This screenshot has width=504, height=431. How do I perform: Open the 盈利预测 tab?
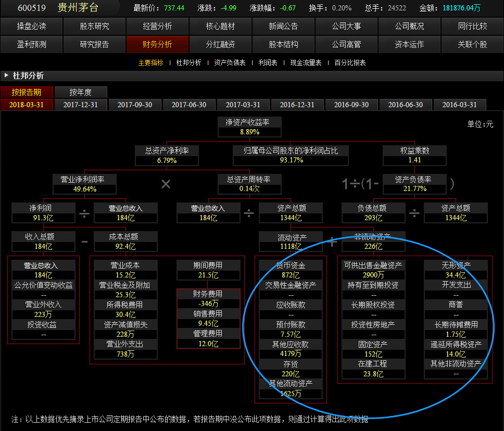31,44
